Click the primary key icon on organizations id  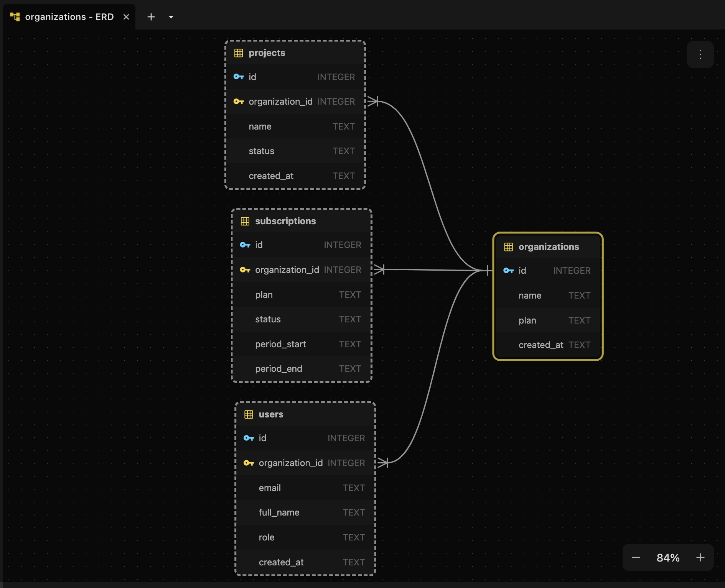click(x=508, y=270)
